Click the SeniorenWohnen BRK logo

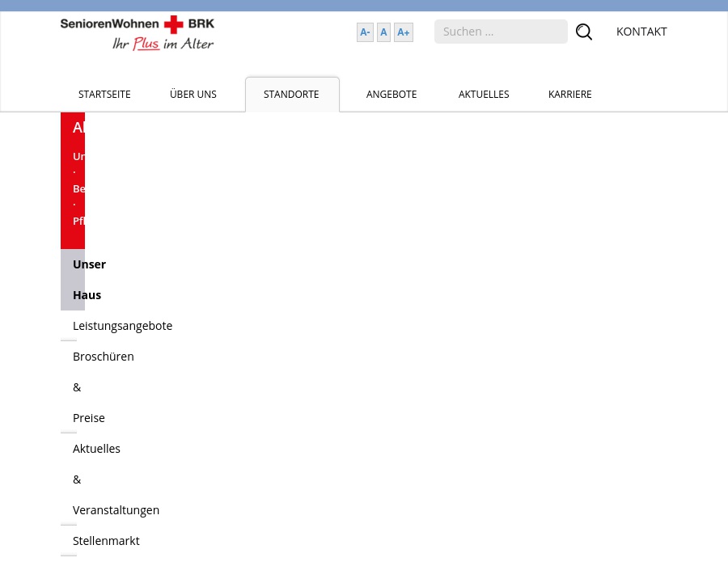tap(138, 33)
